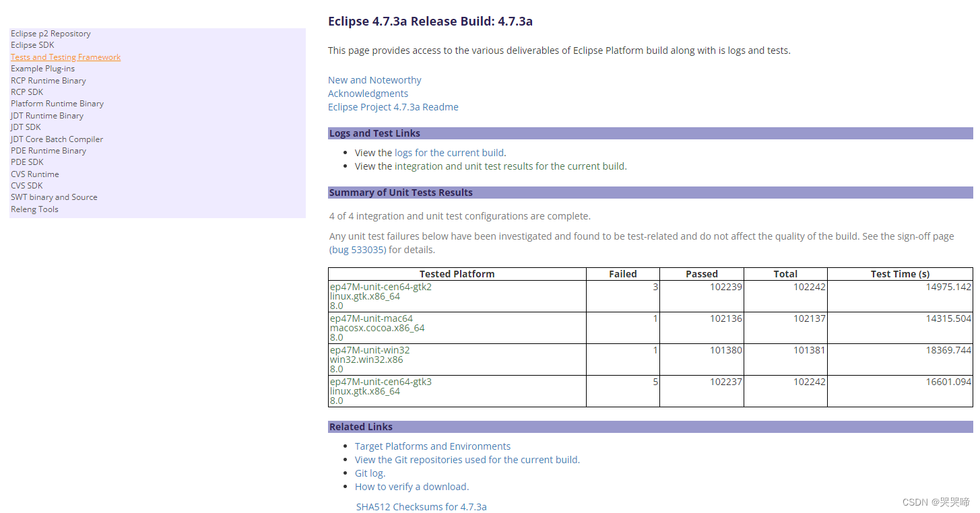
Task: Click passed value 102136
Action: point(726,318)
